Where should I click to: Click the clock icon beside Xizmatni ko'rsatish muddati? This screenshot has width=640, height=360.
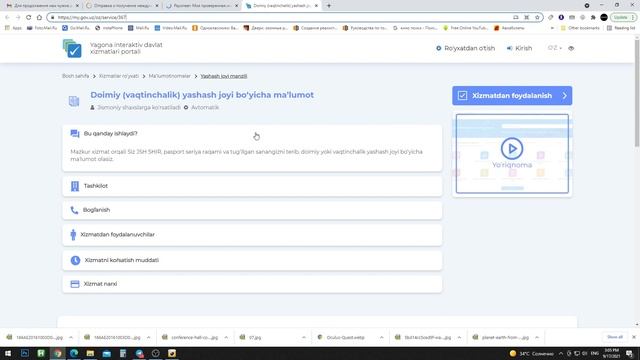(75, 260)
